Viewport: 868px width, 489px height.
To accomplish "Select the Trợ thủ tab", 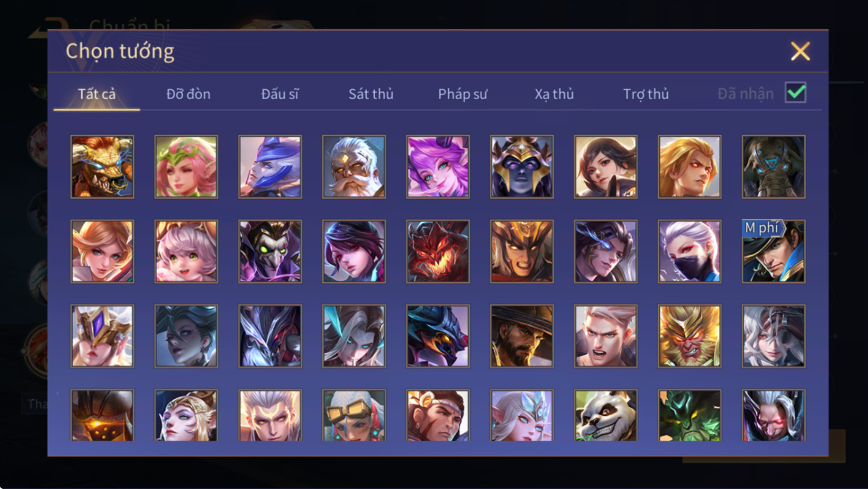I will click(x=646, y=94).
